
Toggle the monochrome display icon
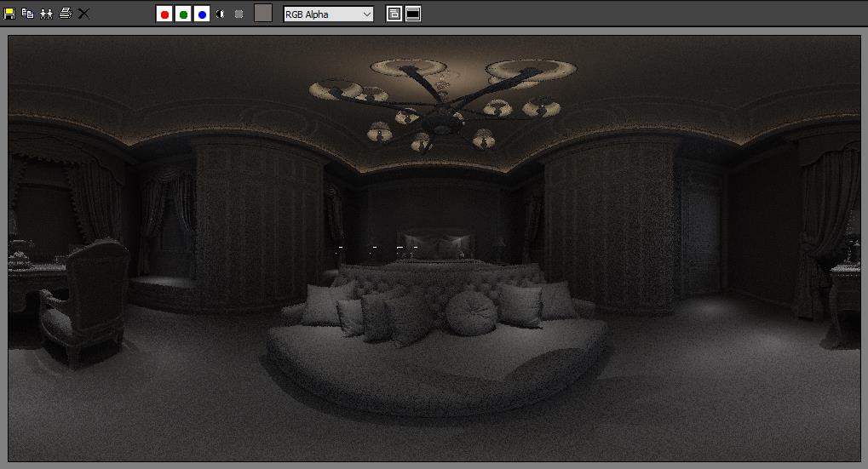pyautogui.click(x=239, y=14)
